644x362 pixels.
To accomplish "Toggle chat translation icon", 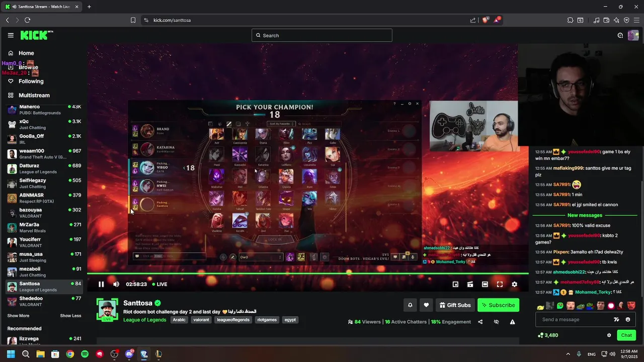I will click(617, 319).
